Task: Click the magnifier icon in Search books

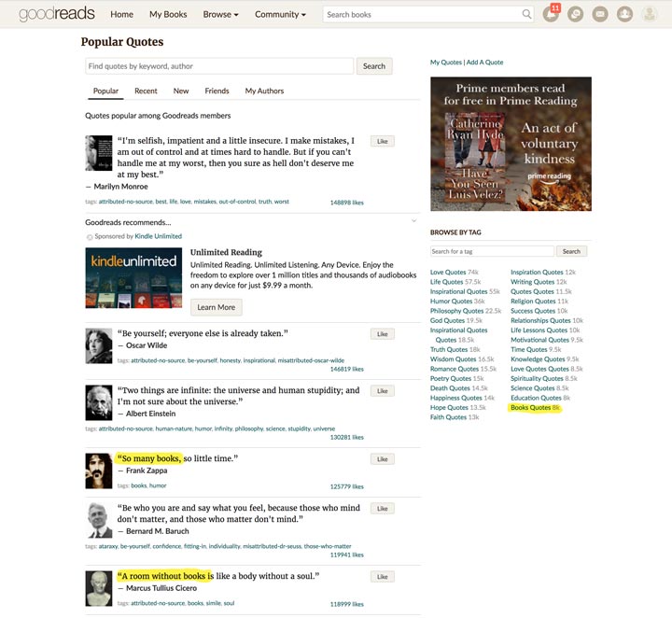Action: 526,14
